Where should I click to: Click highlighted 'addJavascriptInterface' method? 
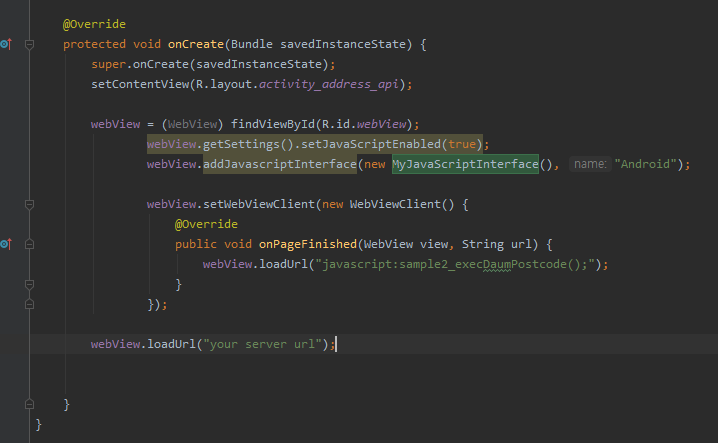(280, 164)
